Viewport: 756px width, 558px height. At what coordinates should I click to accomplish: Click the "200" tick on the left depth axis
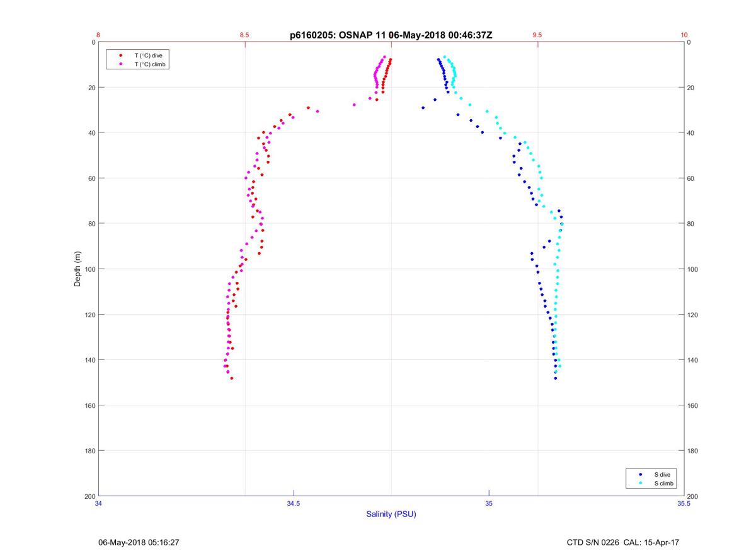pos(90,496)
